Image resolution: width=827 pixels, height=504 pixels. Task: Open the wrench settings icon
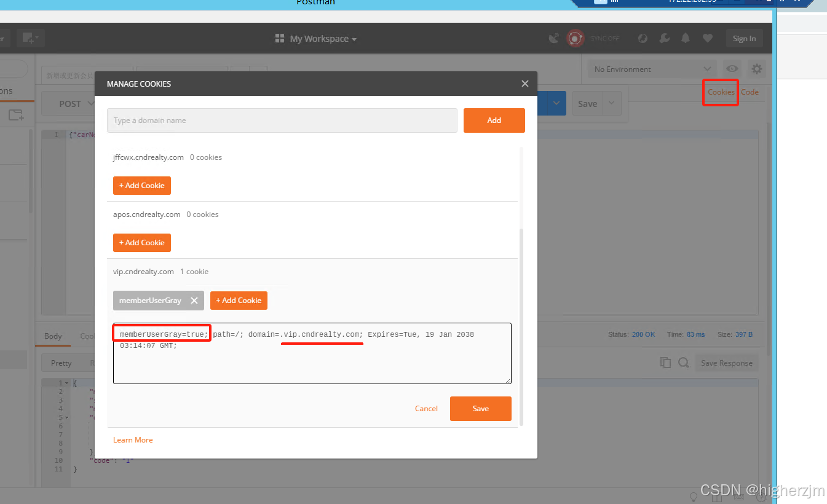[x=664, y=39]
